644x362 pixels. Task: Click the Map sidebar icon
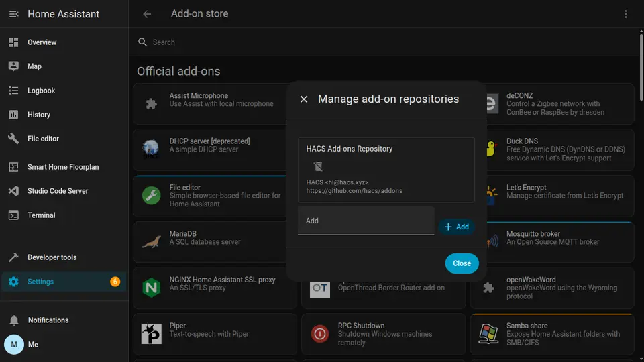pos(13,66)
